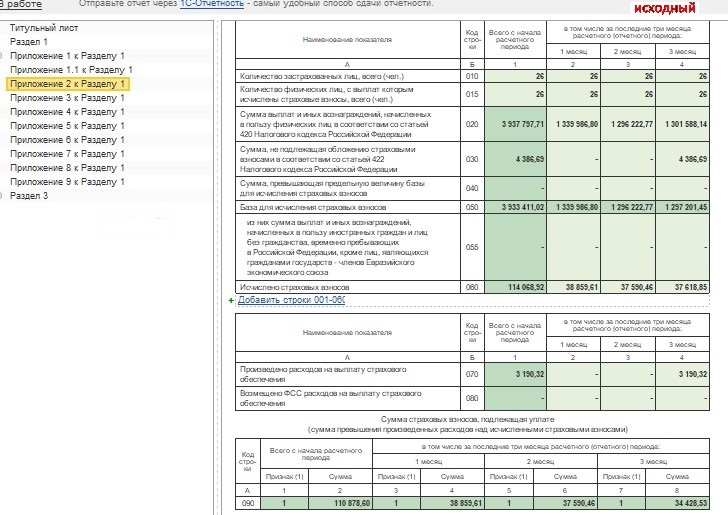
Task: Click row 040 empty total cell
Action: point(515,188)
